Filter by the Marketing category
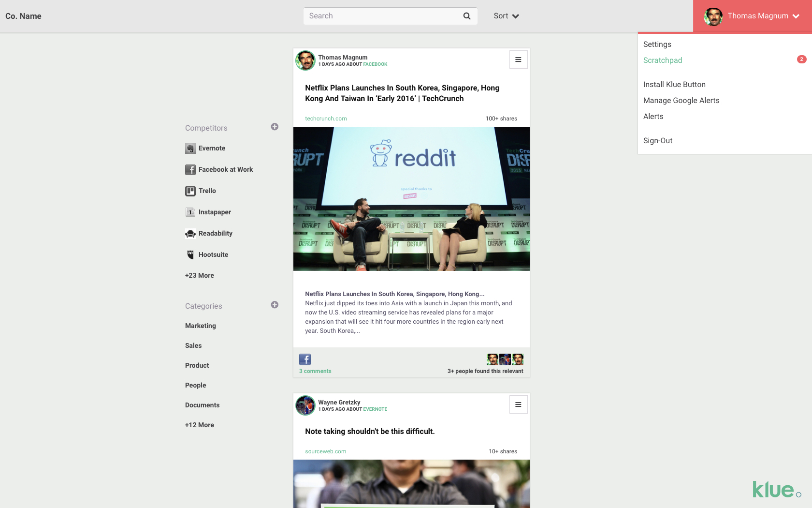812x508 pixels. (201, 326)
